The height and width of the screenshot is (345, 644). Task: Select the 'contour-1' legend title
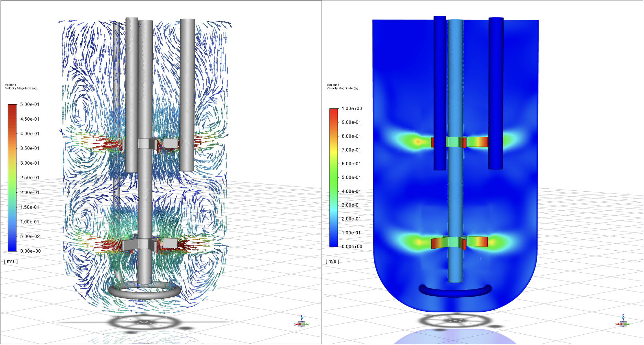pyautogui.click(x=333, y=85)
